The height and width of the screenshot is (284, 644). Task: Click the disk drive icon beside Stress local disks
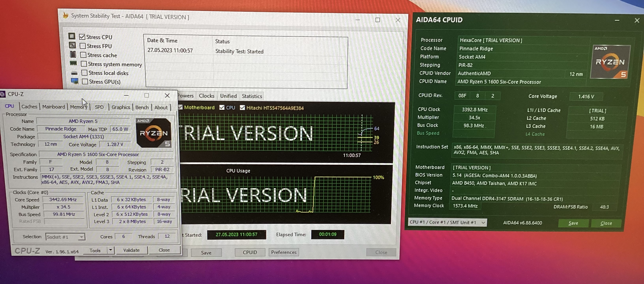coord(74,73)
